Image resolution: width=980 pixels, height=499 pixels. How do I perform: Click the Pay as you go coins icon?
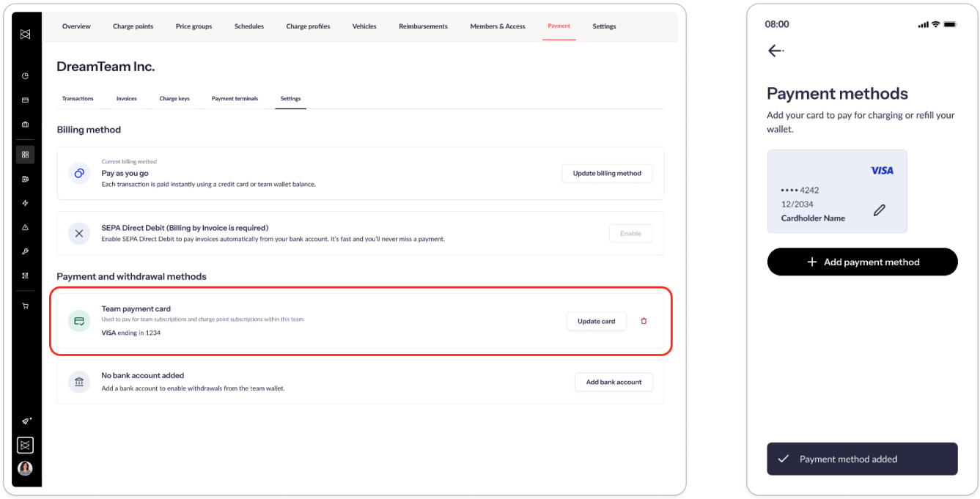[x=79, y=174]
